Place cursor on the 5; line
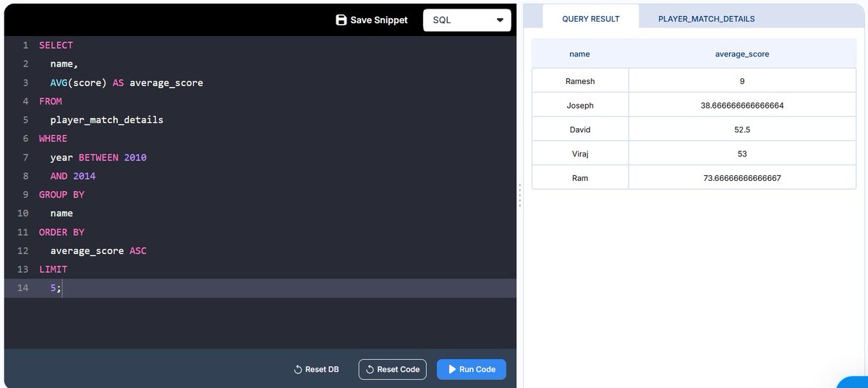 [x=56, y=288]
